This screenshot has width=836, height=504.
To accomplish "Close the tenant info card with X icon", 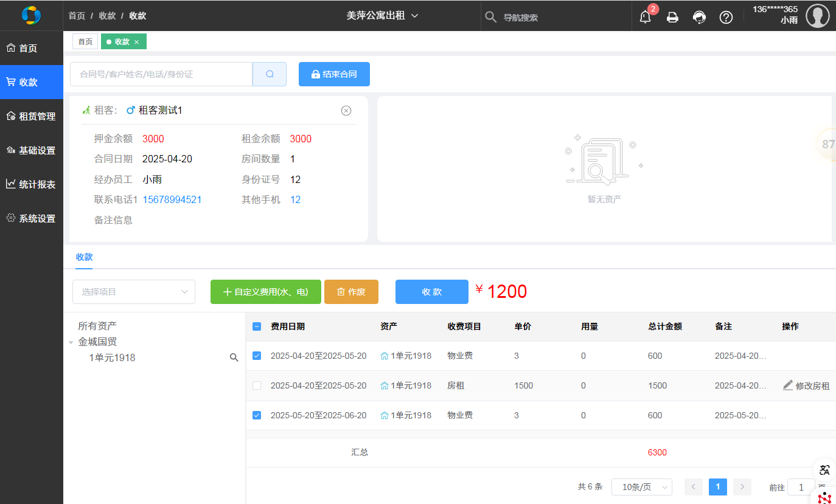I will pos(346,111).
